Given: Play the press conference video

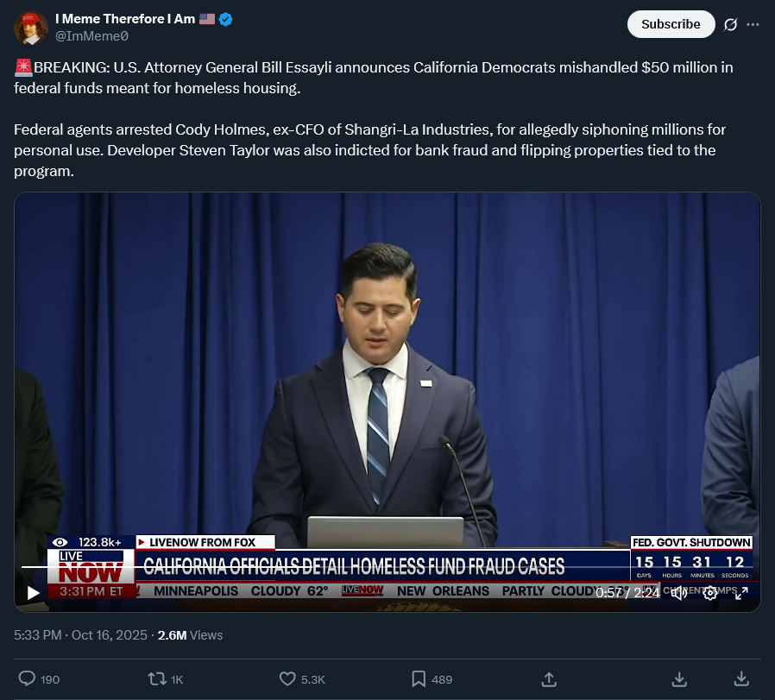Looking at the screenshot, I should pos(33,593).
